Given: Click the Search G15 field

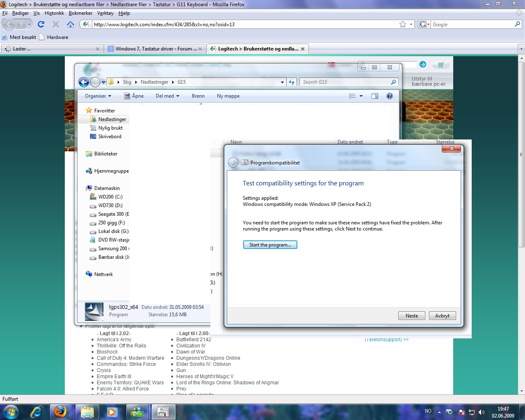Looking at the screenshot, I should [349, 82].
